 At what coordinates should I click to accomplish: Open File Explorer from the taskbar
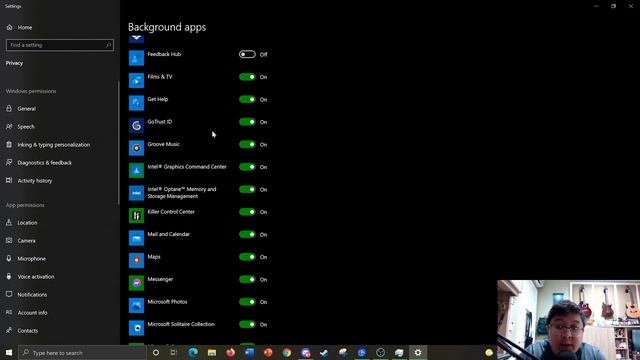pyautogui.click(x=212, y=352)
